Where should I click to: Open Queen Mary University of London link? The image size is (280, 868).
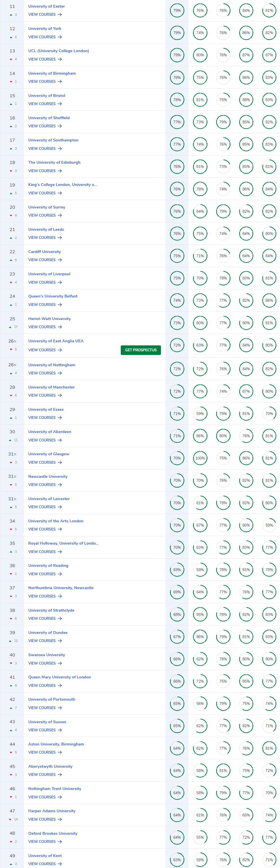tap(60, 677)
